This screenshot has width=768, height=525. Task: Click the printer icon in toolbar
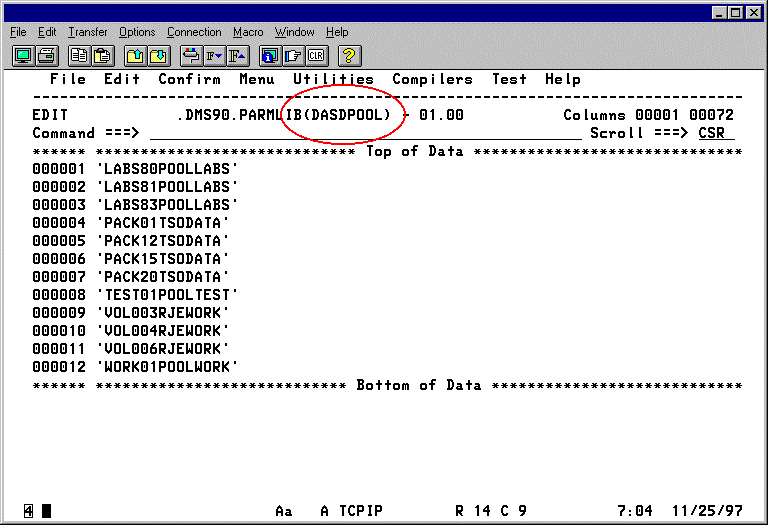(x=47, y=55)
